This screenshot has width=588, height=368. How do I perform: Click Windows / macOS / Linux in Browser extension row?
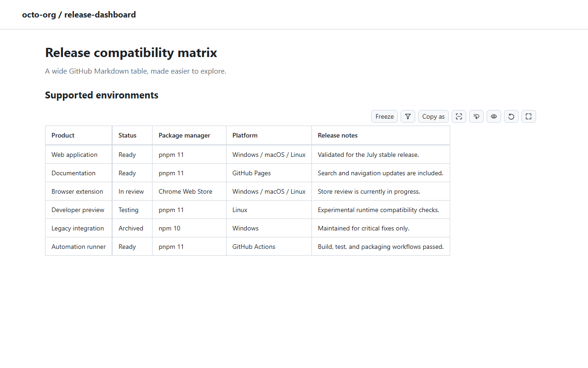(x=269, y=191)
